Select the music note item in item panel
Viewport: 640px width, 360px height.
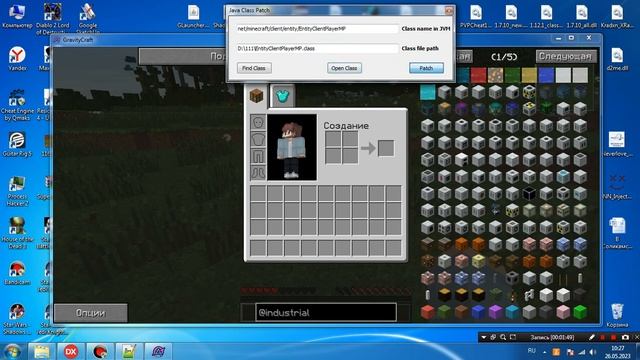[x=529, y=295]
